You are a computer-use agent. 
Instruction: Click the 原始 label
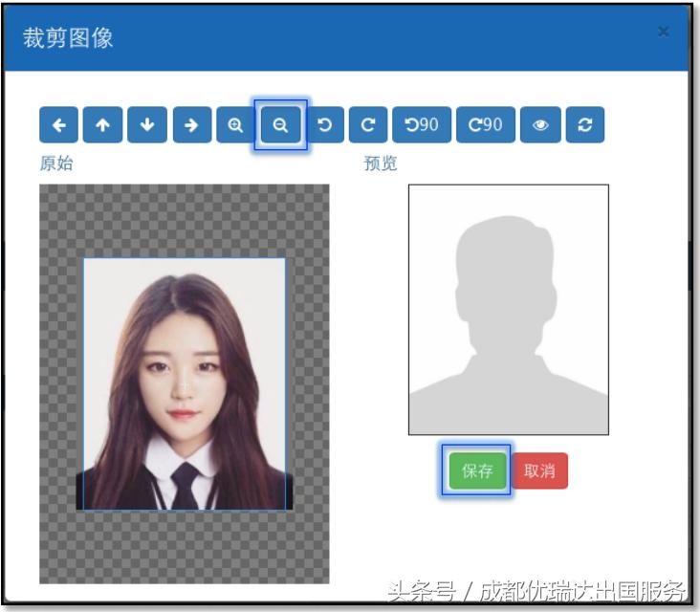[56, 164]
